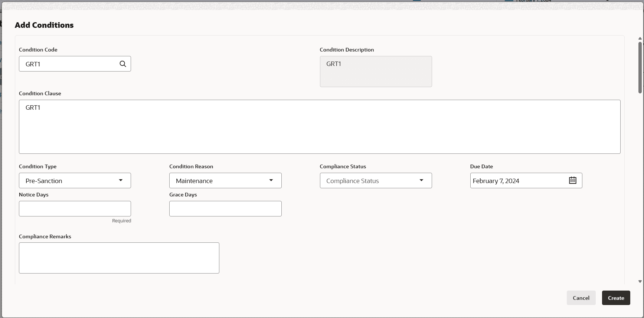Click the scroll-down arrow of the form scrollbar
The height and width of the screenshot is (318, 644).
pyautogui.click(x=640, y=282)
